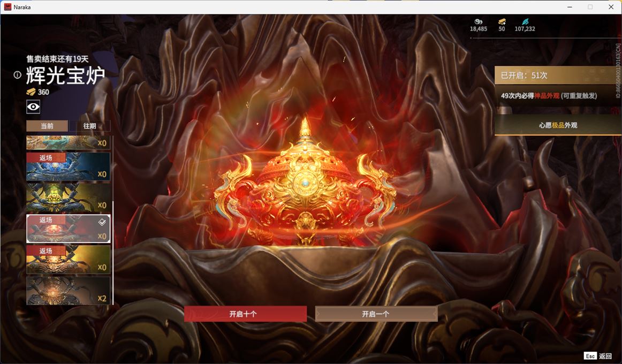Select the highlighted red 返场 furnace thumbnail
Image resolution: width=622 pixels, height=364 pixels.
[68, 229]
